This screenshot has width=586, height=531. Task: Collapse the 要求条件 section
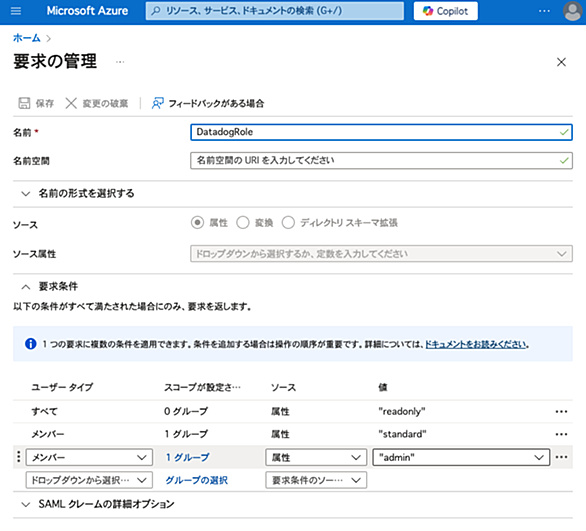click(x=25, y=287)
